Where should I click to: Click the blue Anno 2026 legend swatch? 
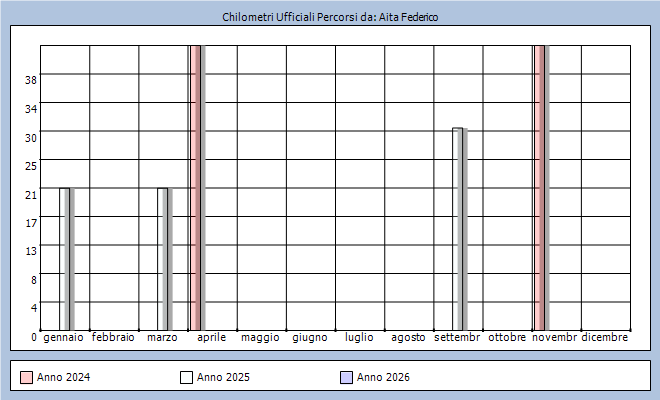tap(347, 377)
